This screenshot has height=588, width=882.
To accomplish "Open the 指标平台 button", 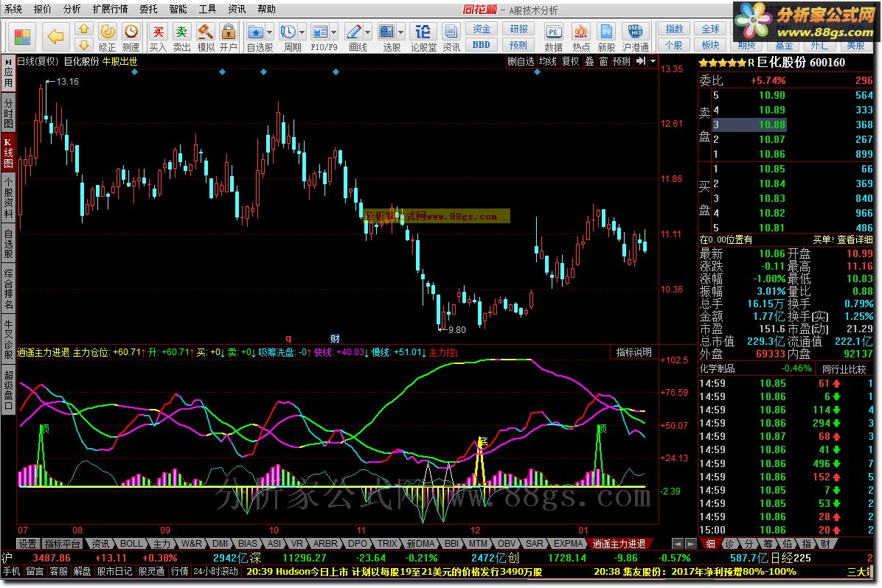I will click(63, 544).
